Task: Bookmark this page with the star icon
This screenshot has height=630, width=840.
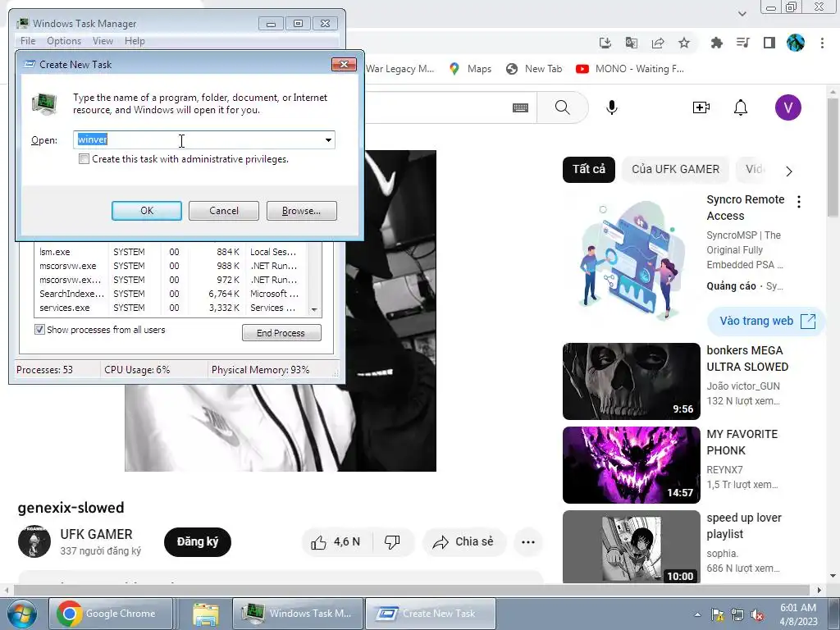Action: pyautogui.click(x=684, y=43)
